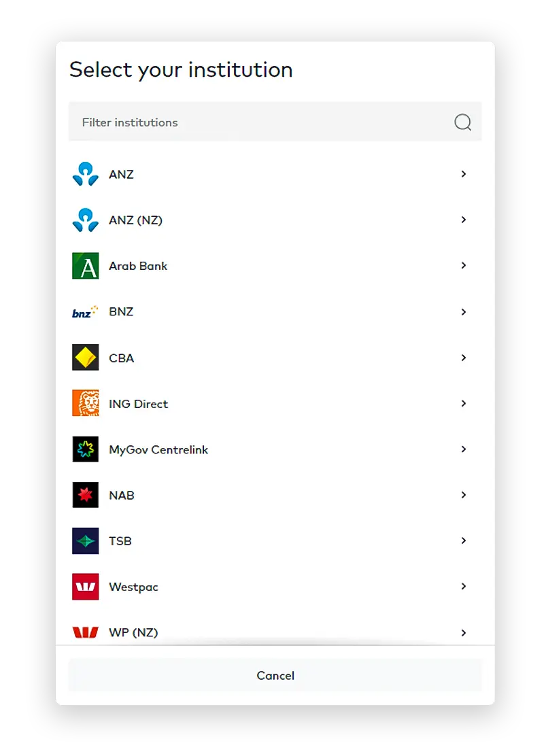This screenshot has height=756, width=546.
Task: Select the ANZ (NZ) institution label
Action: (135, 220)
